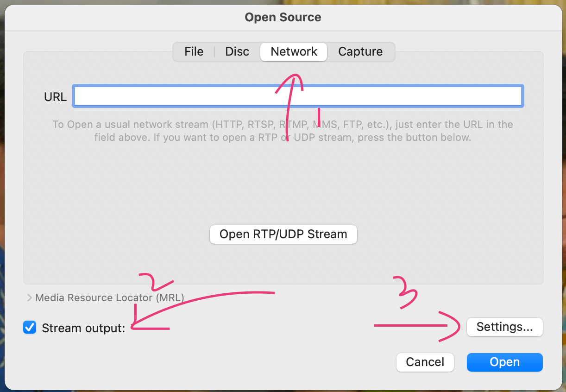The image size is (566, 392).
Task: Open the stream output Settings dialog
Action: tap(504, 327)
